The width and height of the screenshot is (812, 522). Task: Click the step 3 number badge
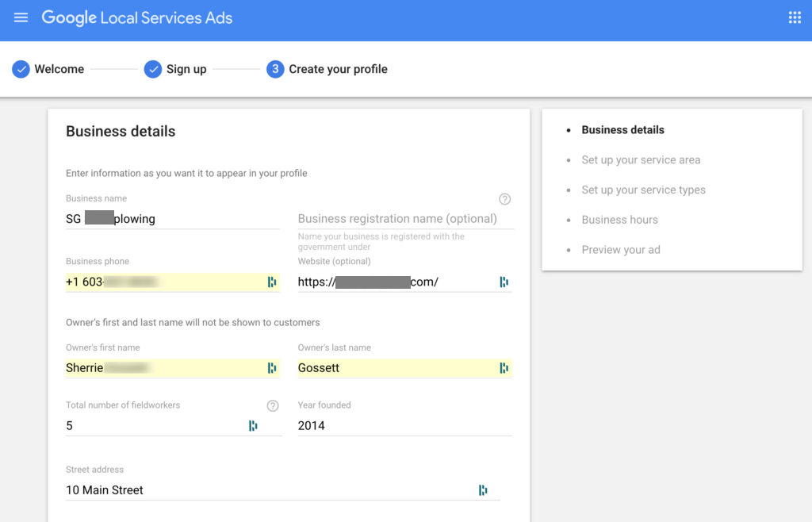(275, 69)
